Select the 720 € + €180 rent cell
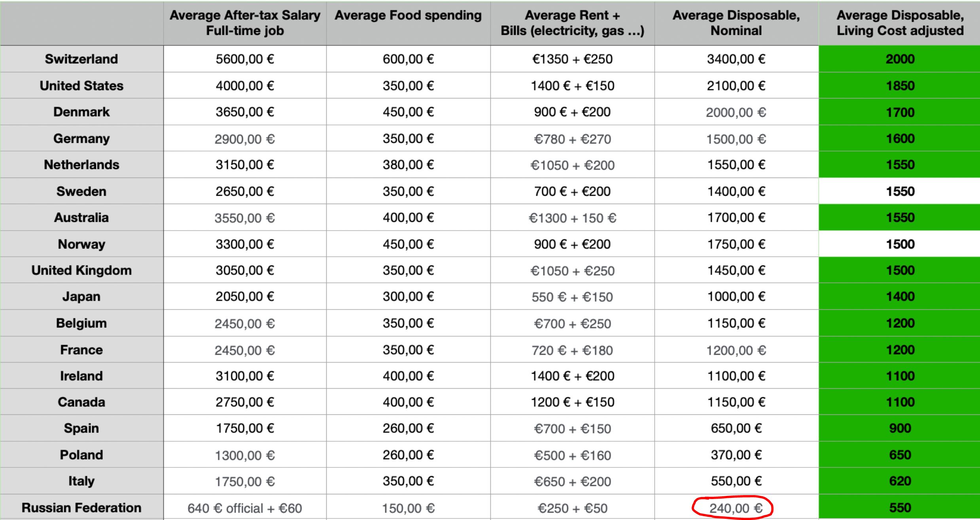 coord(572,350)
